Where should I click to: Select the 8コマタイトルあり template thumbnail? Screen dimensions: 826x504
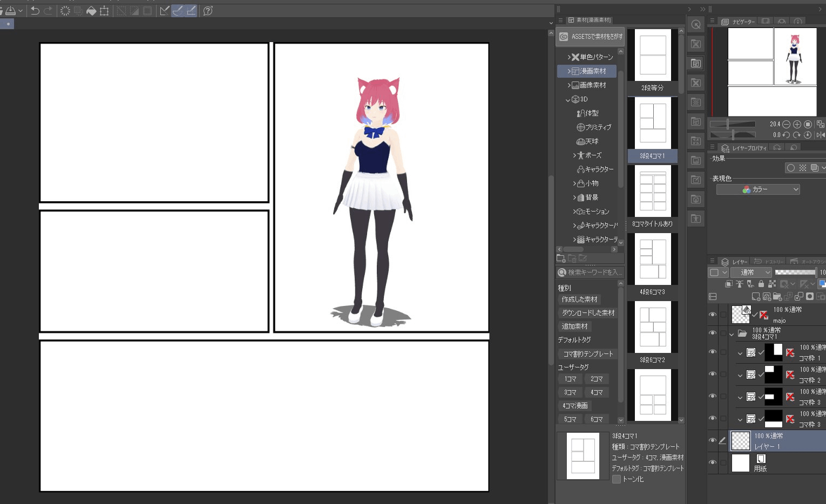(652, 194)
